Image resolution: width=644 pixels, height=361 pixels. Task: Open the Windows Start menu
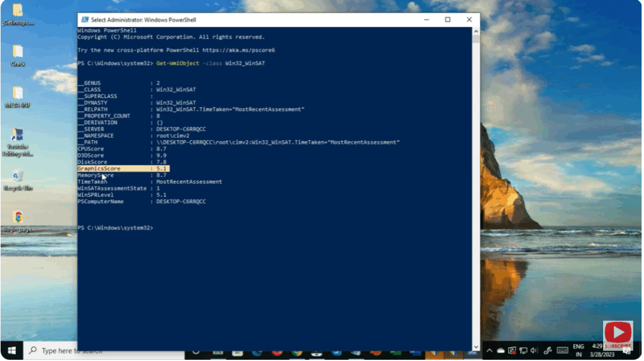[11, 350]
